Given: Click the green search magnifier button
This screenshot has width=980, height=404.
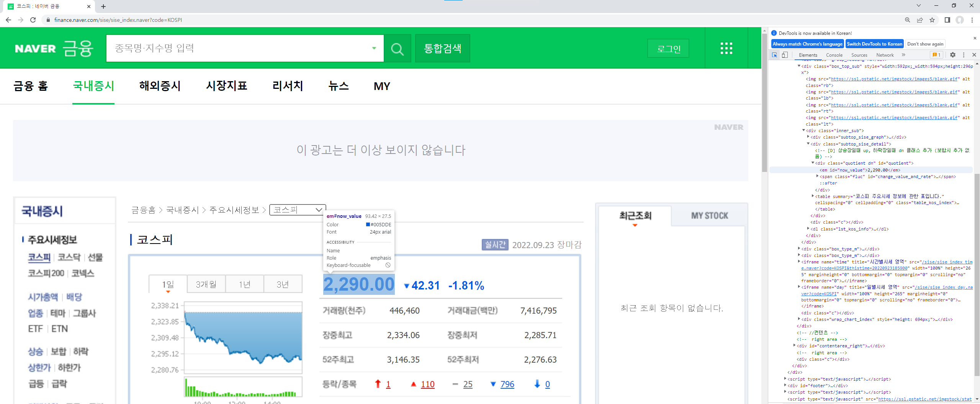Looking at the screenshot, I should [x=397, y=49].
